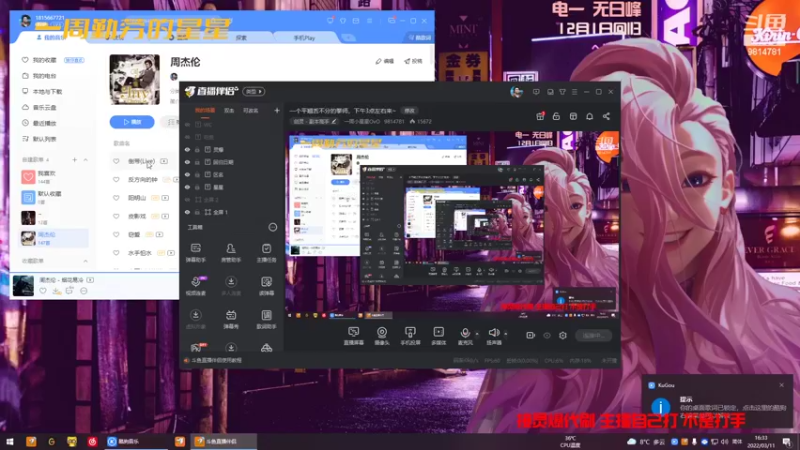Click the 扬声器 speaker icon
The image size is (800, 450).
coord(493,333)
